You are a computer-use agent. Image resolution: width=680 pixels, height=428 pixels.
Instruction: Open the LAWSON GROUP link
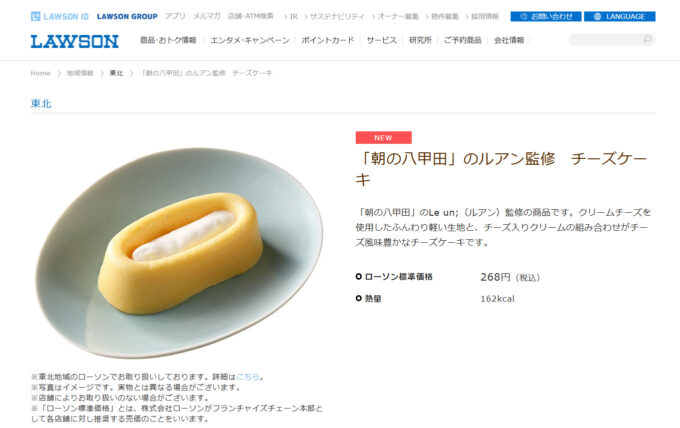[x=127, y=16]
